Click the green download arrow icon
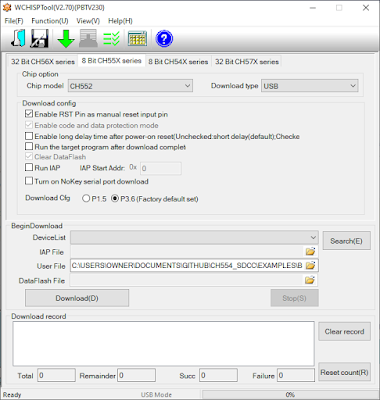 tap(66, 39)
